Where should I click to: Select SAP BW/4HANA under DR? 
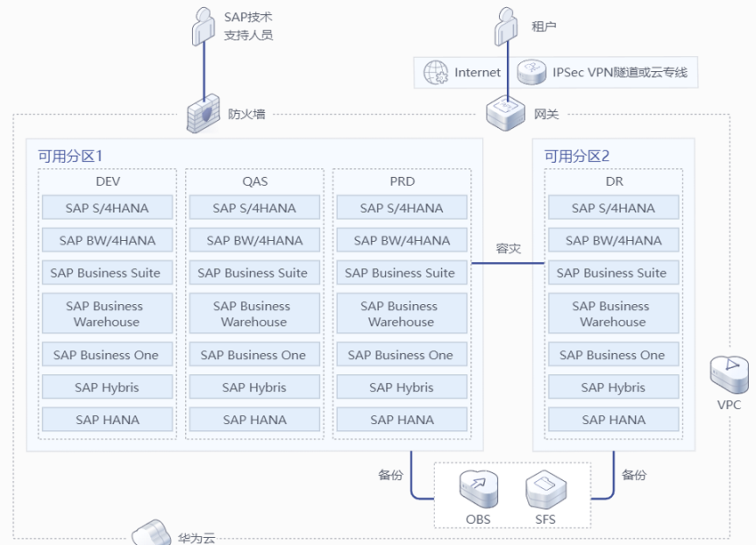[x=614, y=240]
